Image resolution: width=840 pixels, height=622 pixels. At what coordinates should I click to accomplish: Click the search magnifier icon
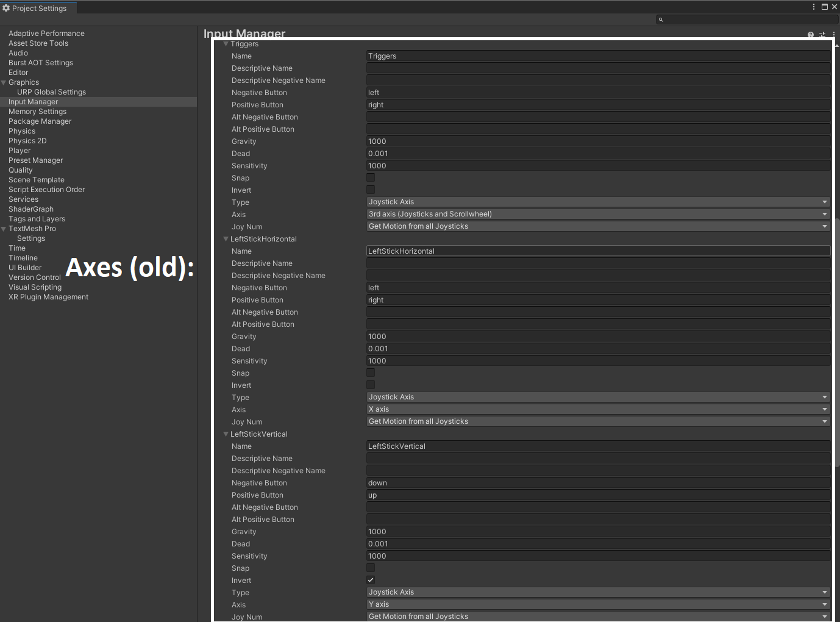(661, 20)
